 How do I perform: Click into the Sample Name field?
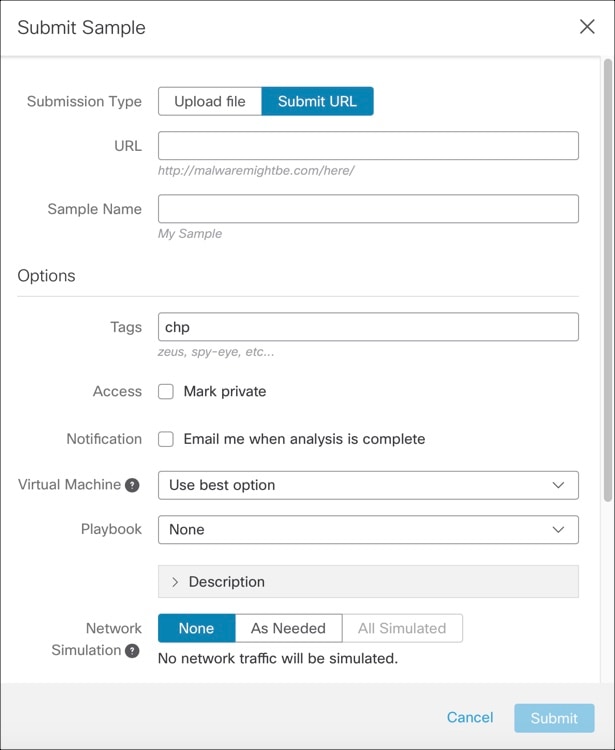pyautogui.click(x=368, y=209)
